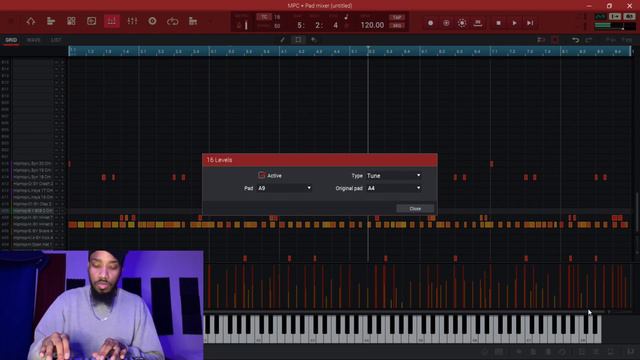The image size is (640, 360).
Task: Open the Pad dropdown showing A9
Action: tap(284, 188)
